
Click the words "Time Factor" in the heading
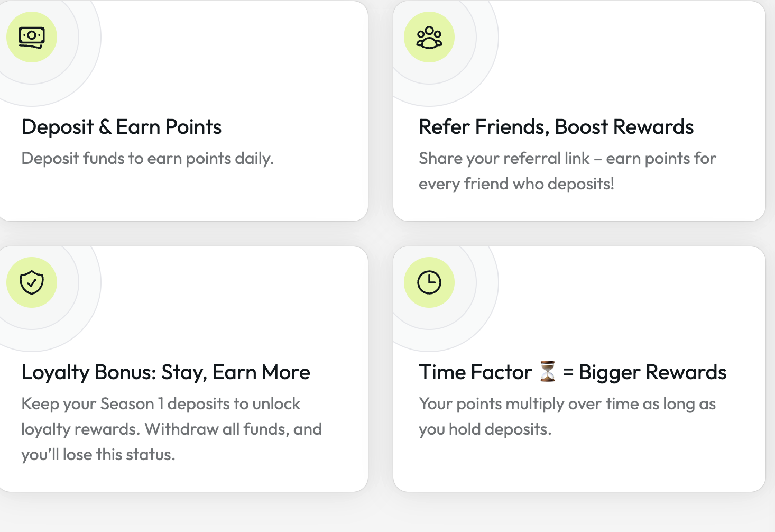point(475,373)
